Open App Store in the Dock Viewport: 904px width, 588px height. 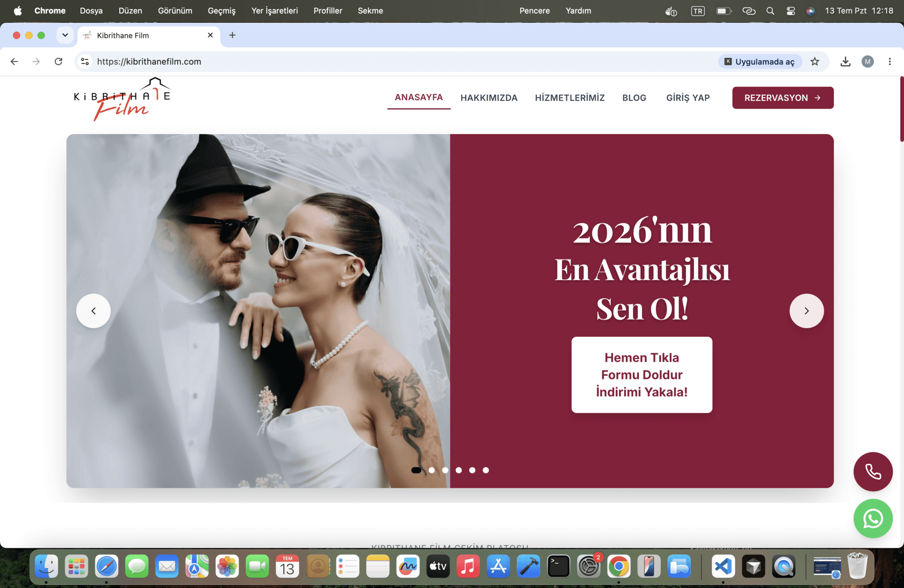[498, 566]
